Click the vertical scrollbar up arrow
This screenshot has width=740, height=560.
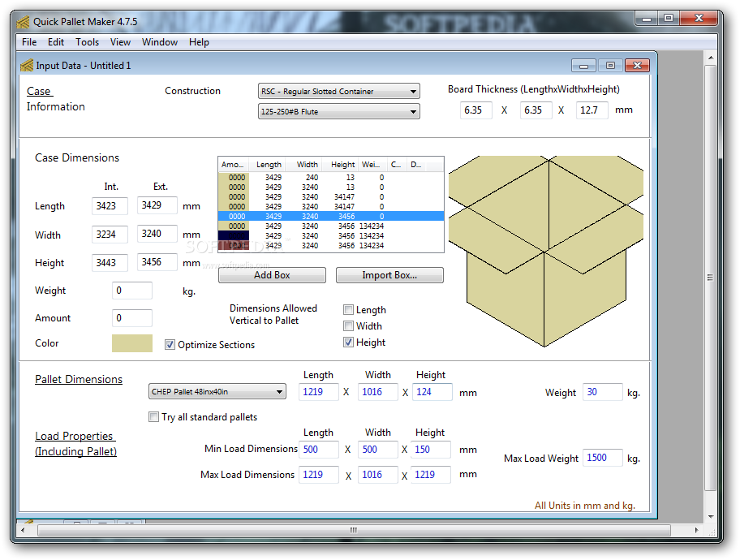(x=711, y=58)
